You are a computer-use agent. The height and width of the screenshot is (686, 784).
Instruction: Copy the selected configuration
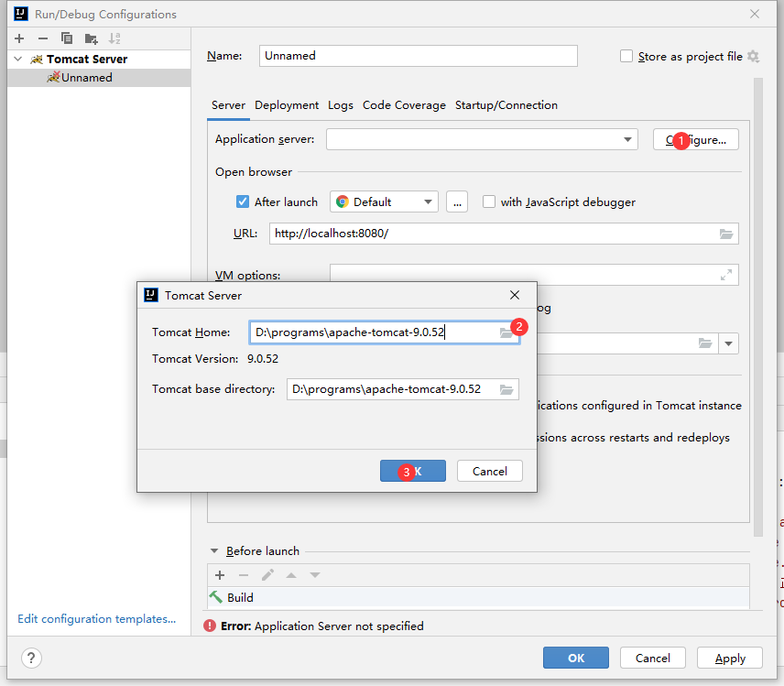click(67, 38)
